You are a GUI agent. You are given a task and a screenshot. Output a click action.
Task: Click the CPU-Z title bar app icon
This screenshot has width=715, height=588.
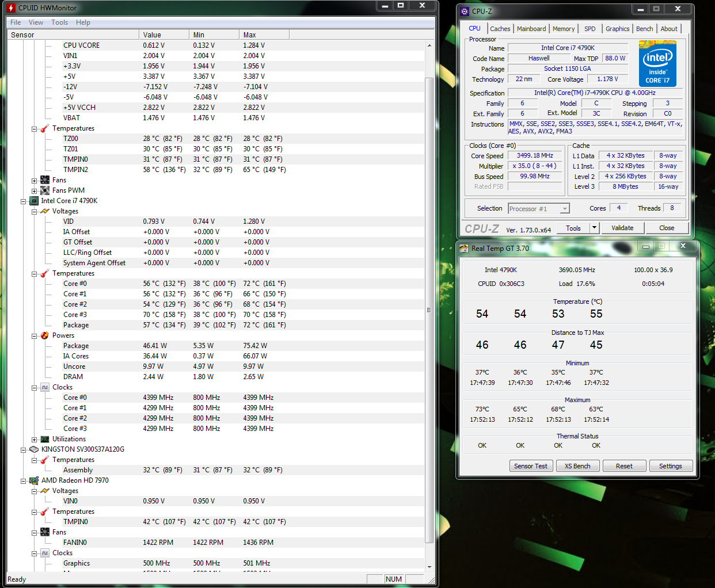point(465,11)
